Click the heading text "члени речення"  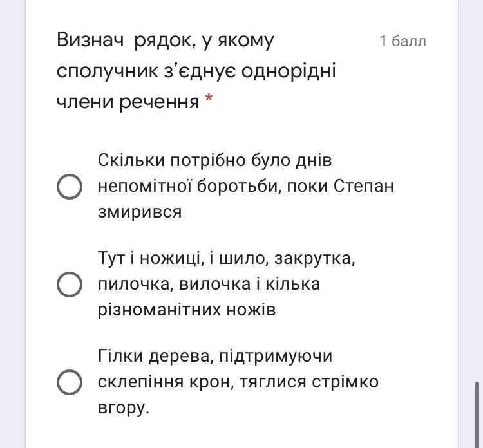pos(128,101)
